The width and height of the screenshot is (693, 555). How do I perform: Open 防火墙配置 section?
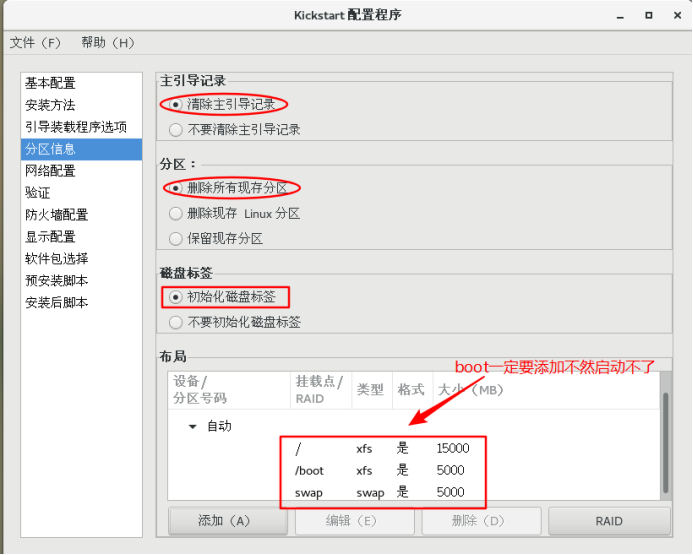81,215
